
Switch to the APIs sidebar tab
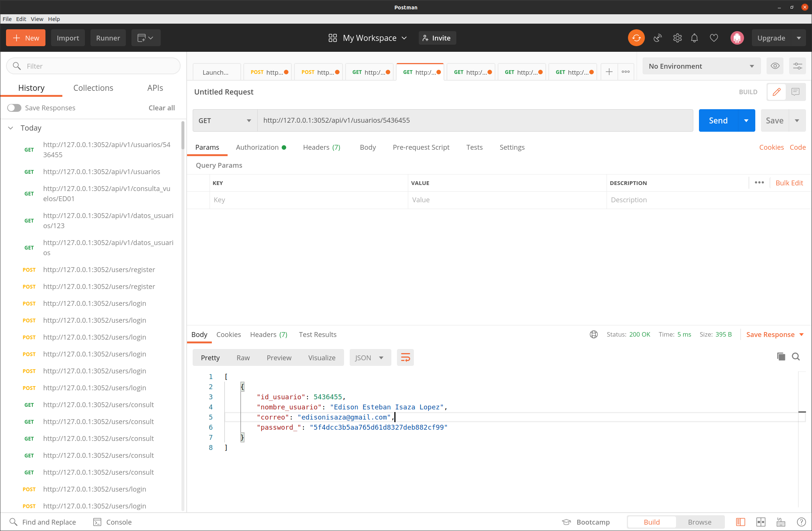click(155, 88)
